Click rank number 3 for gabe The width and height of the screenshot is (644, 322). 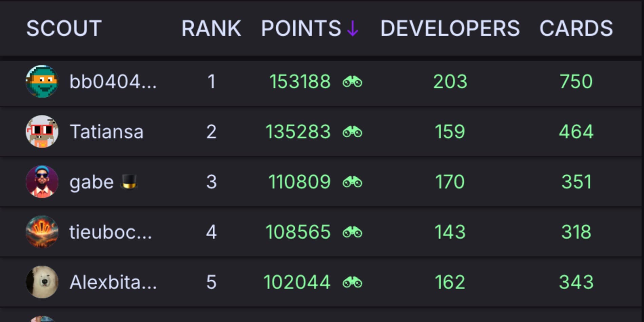pos(211,182)
